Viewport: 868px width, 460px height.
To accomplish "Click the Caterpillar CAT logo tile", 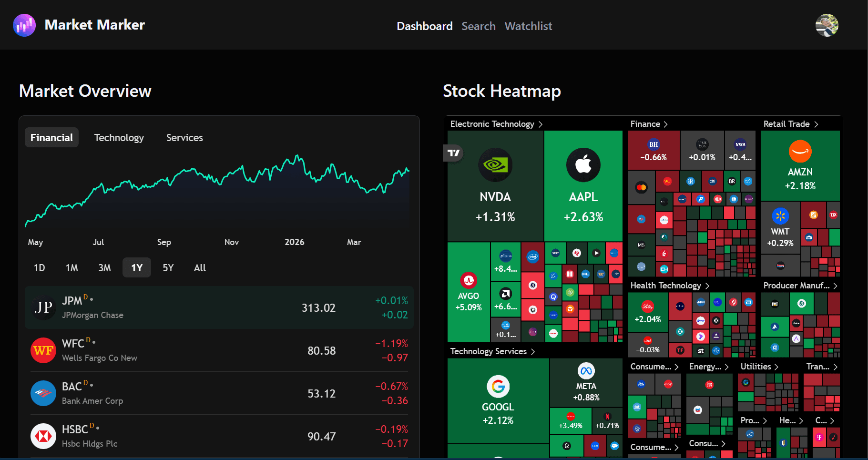I will click(775, 304).
